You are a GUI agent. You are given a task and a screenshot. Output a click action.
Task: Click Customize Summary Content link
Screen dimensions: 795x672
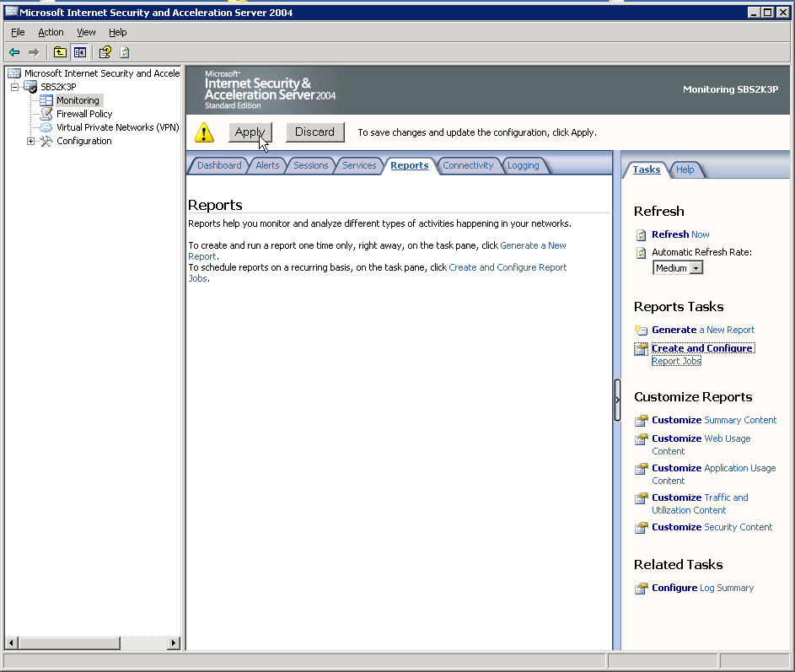pyautogui.click(x=714, y=420)
